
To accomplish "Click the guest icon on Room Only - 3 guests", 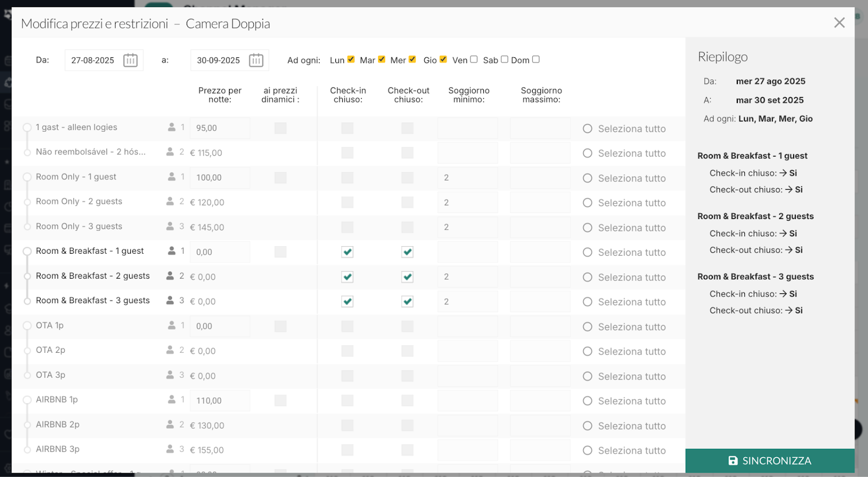I will coord(170,226).
